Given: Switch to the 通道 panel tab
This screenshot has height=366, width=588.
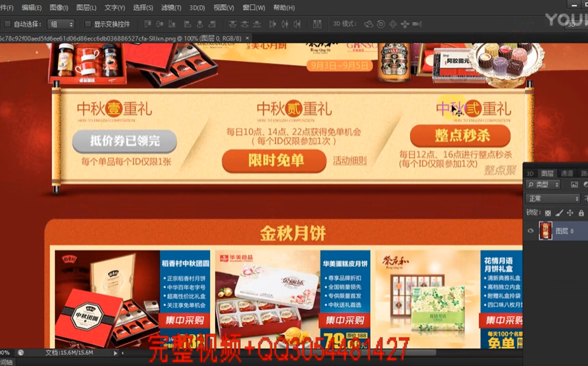Looking at the screenshot, I should click(567, 173).
